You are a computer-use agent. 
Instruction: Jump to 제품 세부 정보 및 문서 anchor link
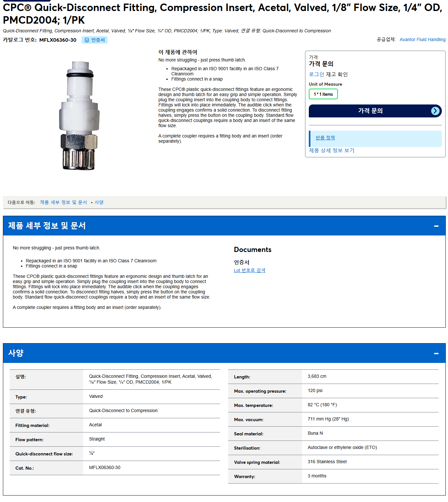tap(63, 202)
